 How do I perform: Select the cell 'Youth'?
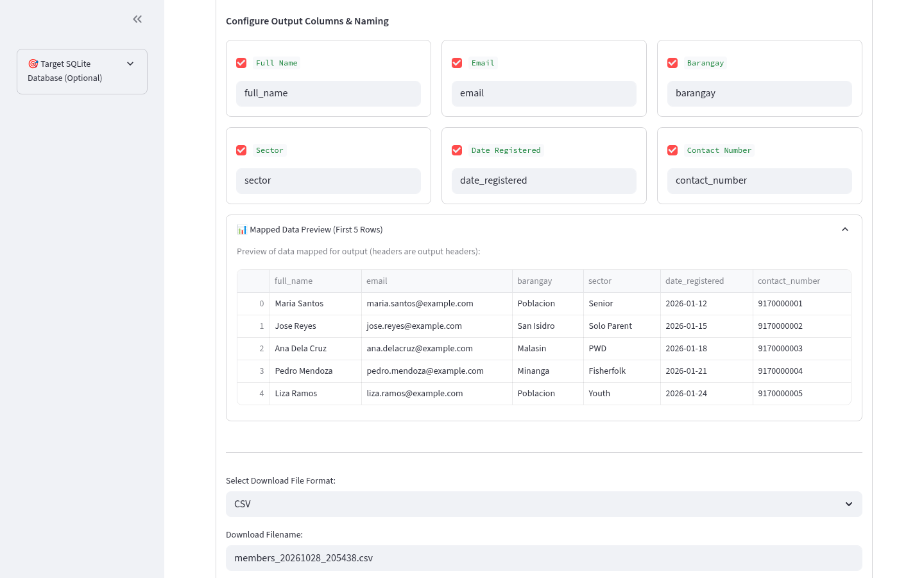coord(622,394)
